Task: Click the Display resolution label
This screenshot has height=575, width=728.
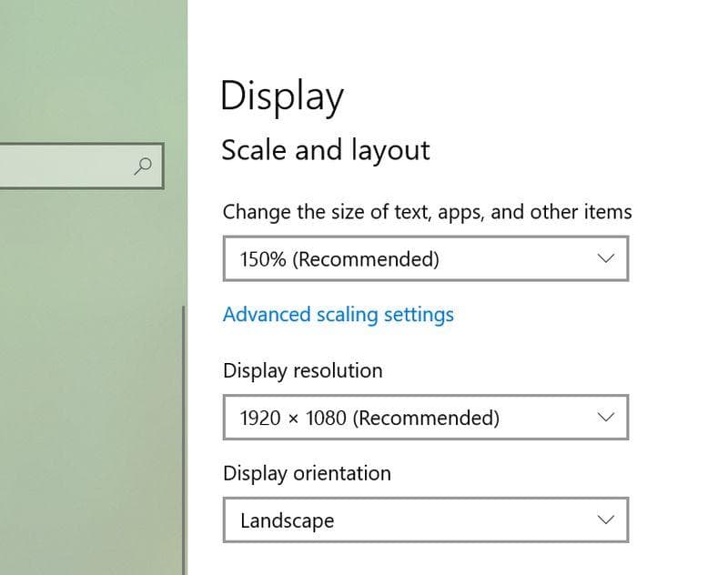Action: click(x=302, y=370)
